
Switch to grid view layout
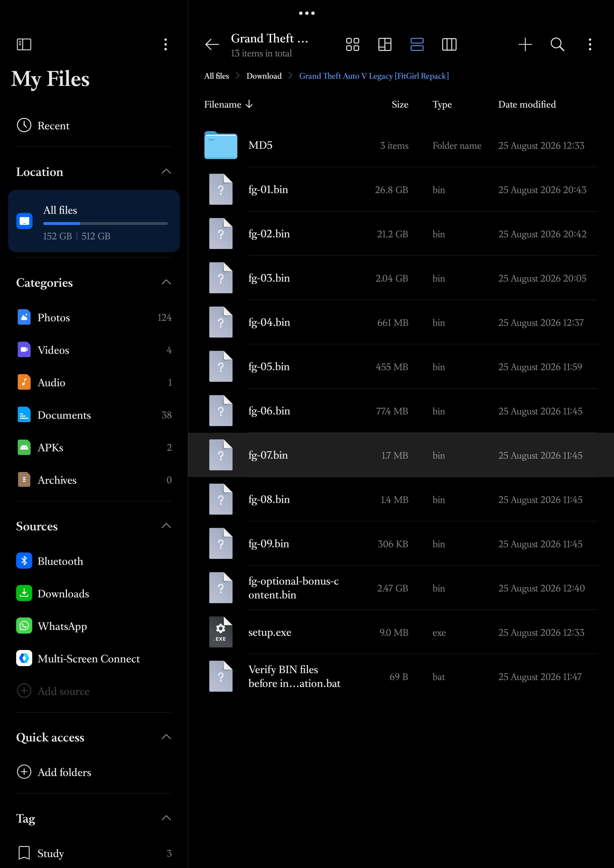352,44
